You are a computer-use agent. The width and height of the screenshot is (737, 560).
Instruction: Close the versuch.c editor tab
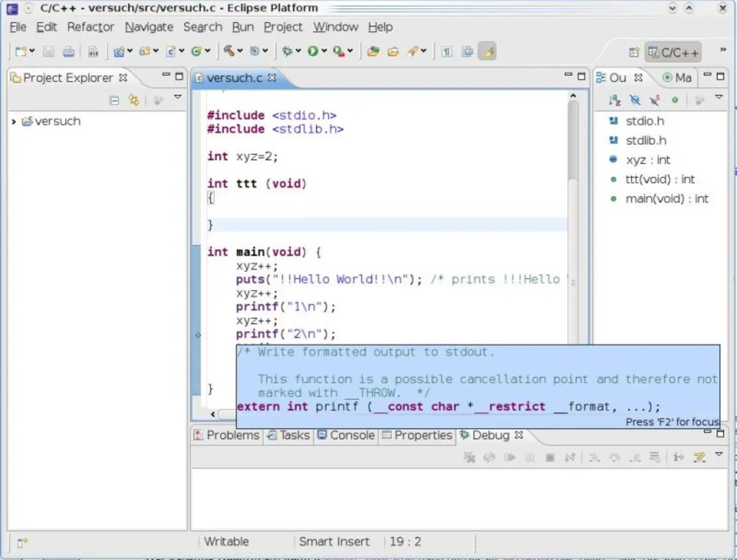tap(272, 78)
